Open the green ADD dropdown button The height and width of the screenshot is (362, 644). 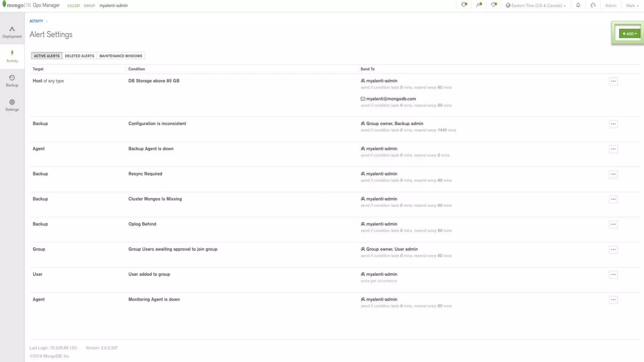629,34
